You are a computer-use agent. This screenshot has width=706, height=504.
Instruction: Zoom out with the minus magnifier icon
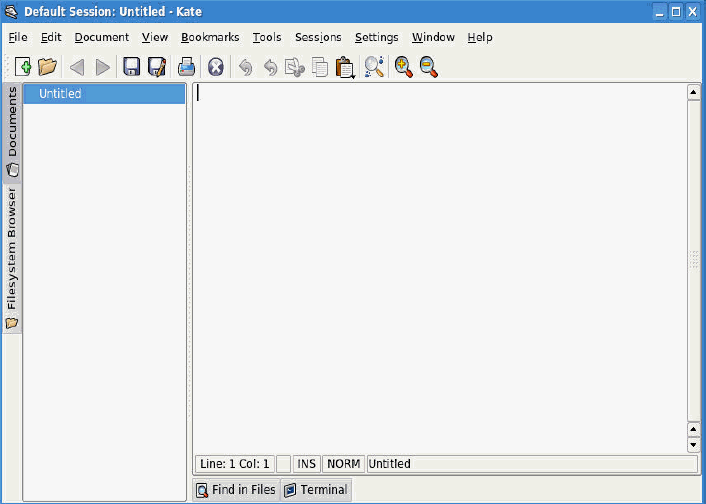coord(429,67)
